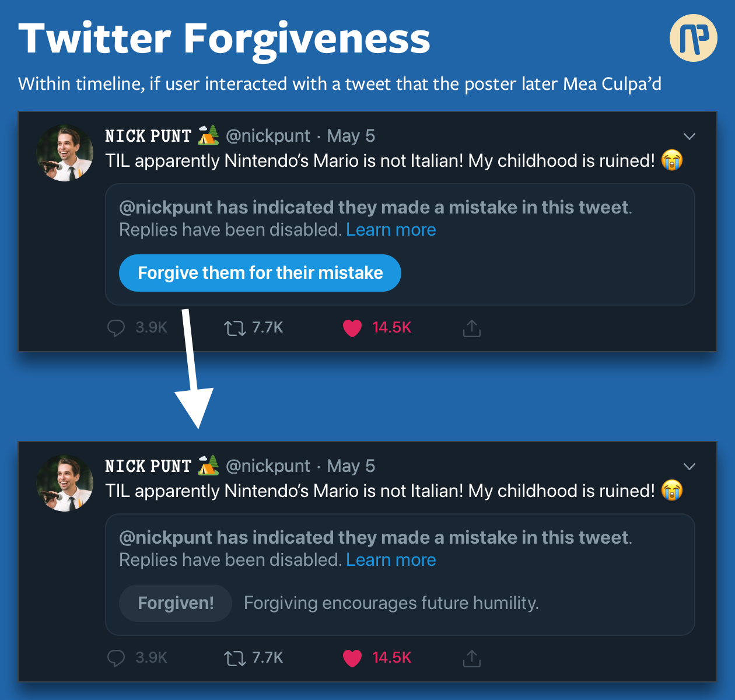Open the Learn more link about disabled replies
The width and height of the screenshot is (735, 700).
tap(391, 229)
